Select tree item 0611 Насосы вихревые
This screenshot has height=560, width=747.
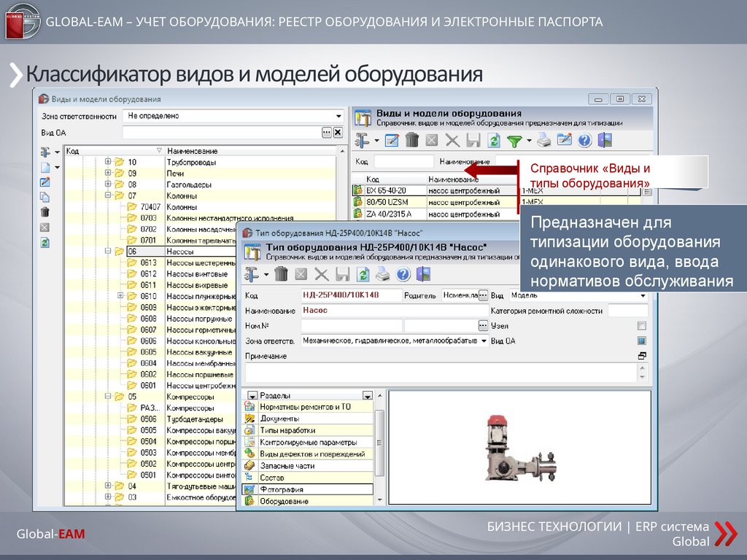pos(185,285)
